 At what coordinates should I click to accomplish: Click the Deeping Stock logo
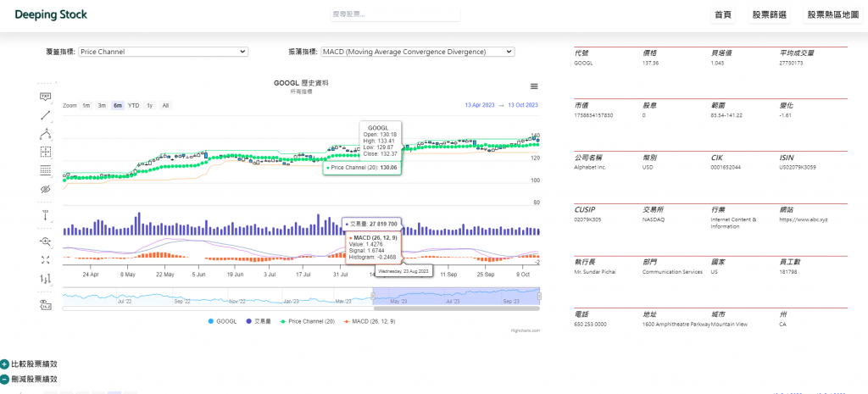[x=51, y=15]
